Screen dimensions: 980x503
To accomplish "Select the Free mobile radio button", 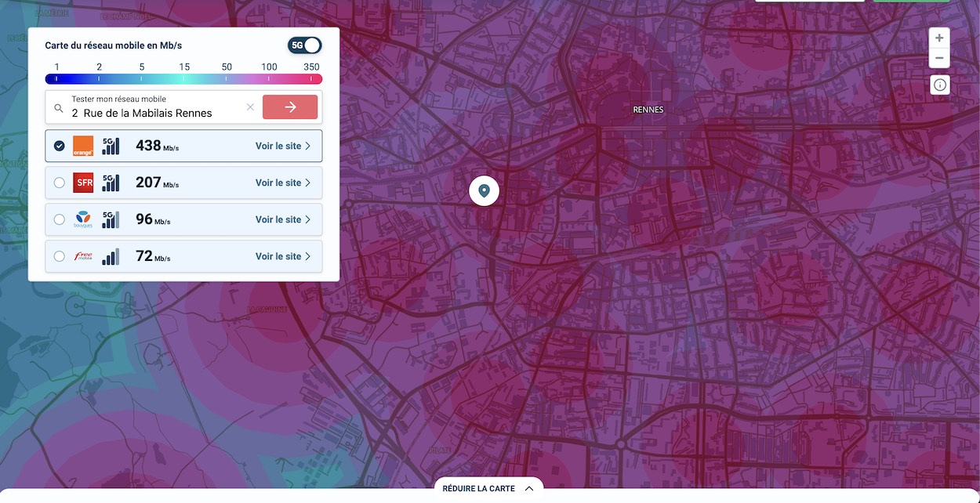I will (x=60, y=256).
